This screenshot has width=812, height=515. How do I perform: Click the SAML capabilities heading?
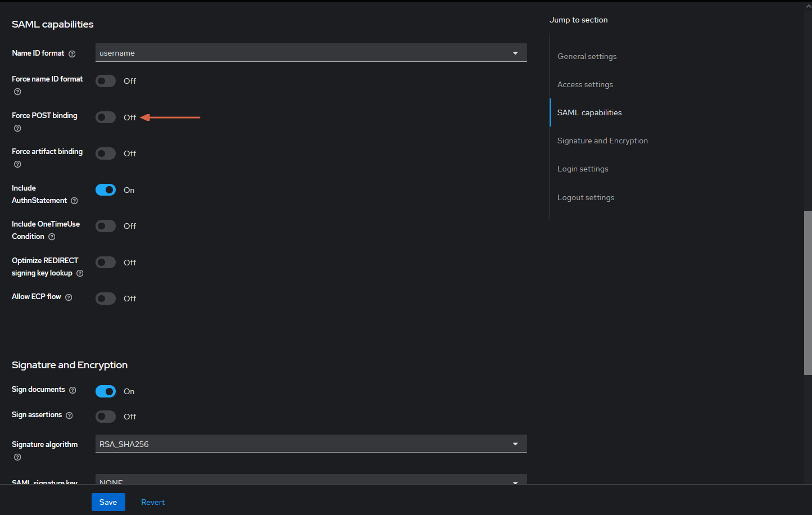point(53,24)
